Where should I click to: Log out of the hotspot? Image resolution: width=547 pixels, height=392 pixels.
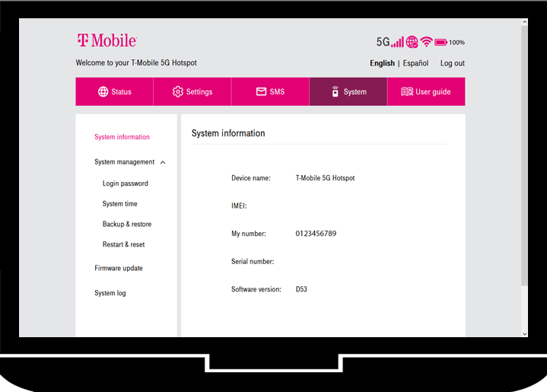coord(452,63)
